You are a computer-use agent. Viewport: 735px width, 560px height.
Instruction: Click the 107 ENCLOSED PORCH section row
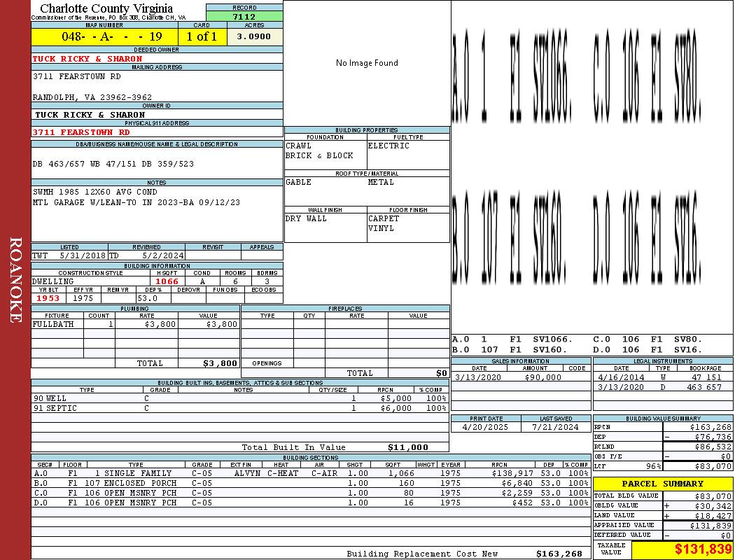point(311,483)
